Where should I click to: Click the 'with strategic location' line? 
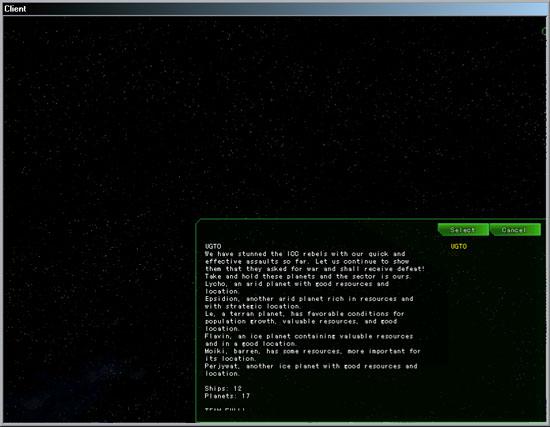(x=252, y=306)
